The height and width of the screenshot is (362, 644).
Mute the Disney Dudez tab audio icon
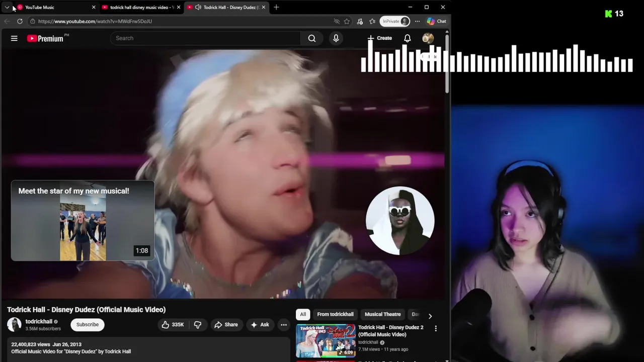tap(198, 7)
